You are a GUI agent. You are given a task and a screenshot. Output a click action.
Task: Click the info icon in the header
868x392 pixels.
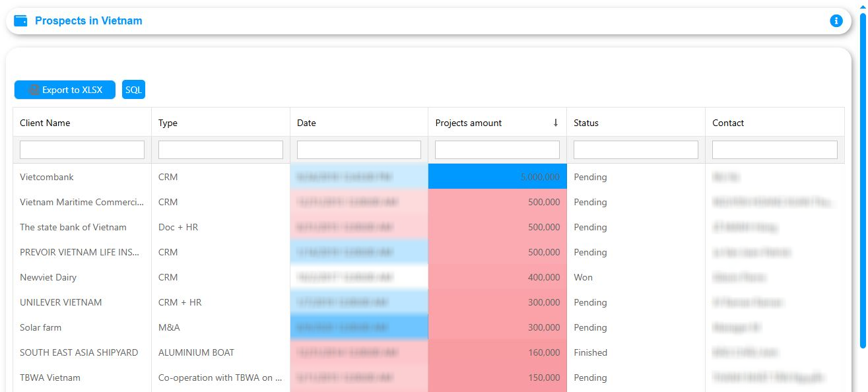pos(836,21)
